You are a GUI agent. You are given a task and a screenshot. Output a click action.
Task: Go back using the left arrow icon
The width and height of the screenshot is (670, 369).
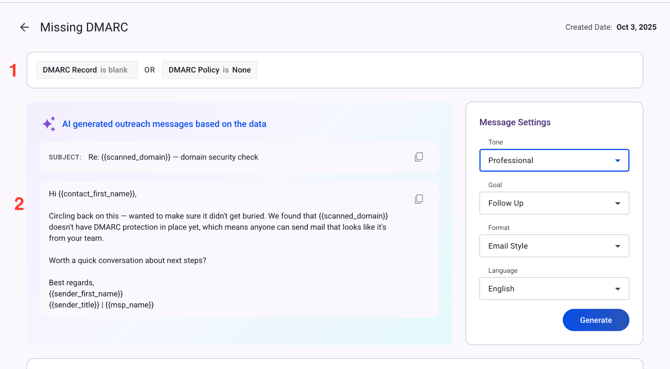24,27
